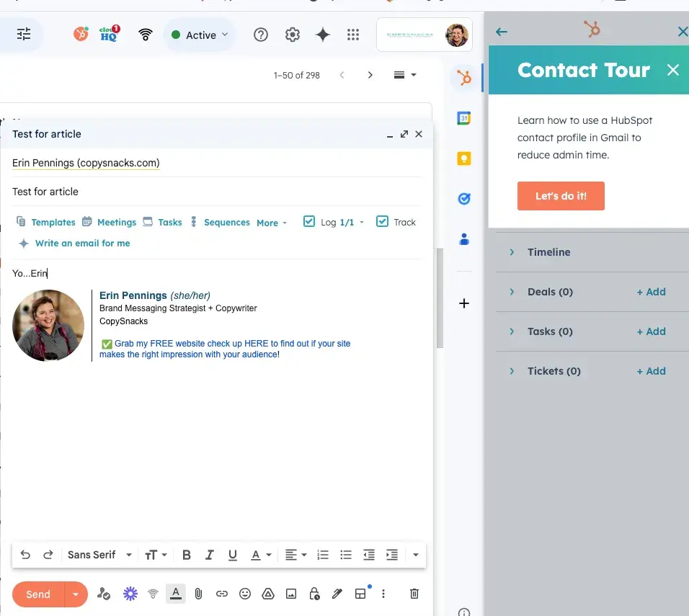Viewport: 689px width, 616px height.
Task: Toggle bold formatting
Action: click(x=187, y=555)
